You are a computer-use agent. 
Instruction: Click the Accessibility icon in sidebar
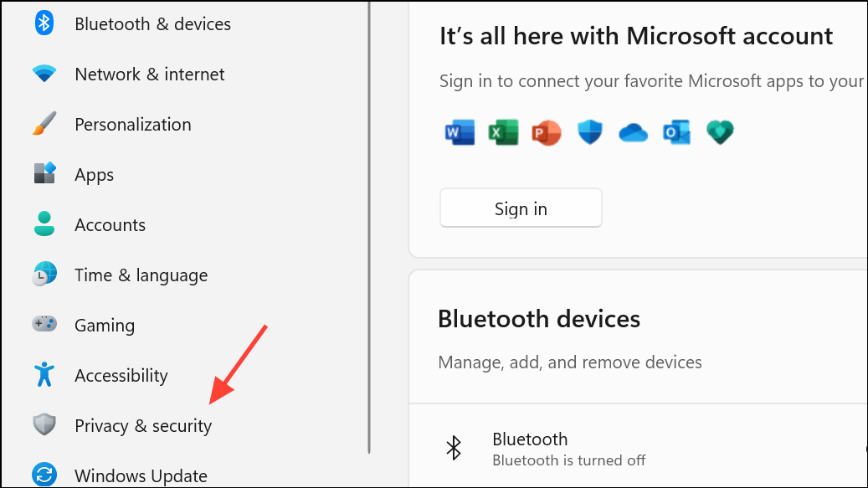click(x=44, y=375)
